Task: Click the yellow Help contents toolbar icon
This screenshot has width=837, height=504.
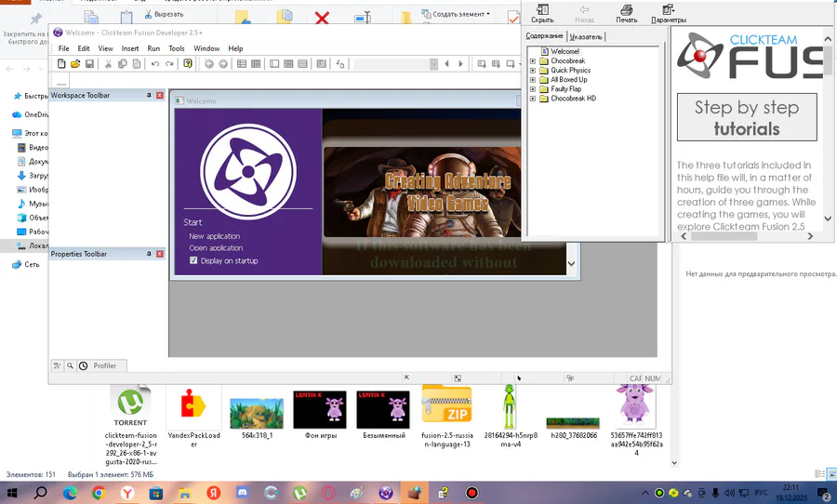Action: point(187,64)
